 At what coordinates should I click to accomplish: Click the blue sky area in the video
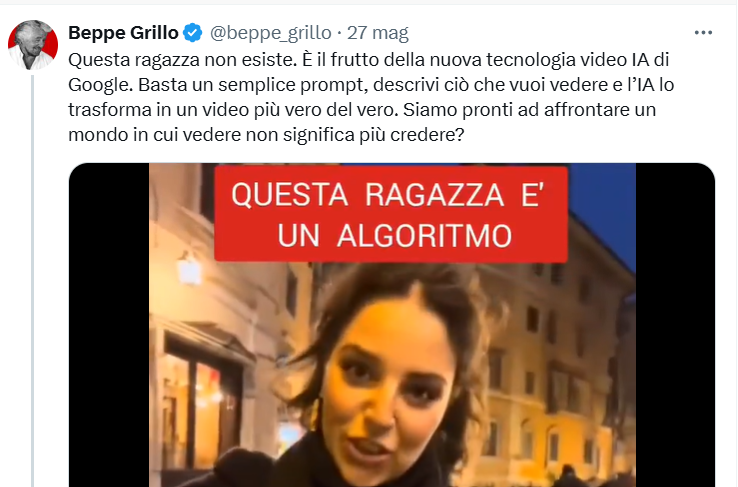(x=602, y=207)
